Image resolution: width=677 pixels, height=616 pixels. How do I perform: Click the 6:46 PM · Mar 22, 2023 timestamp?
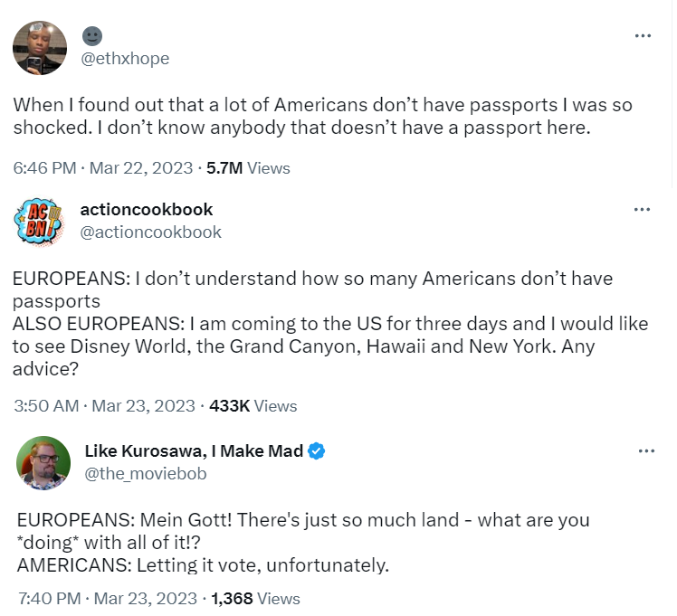[x=104, y=168]
